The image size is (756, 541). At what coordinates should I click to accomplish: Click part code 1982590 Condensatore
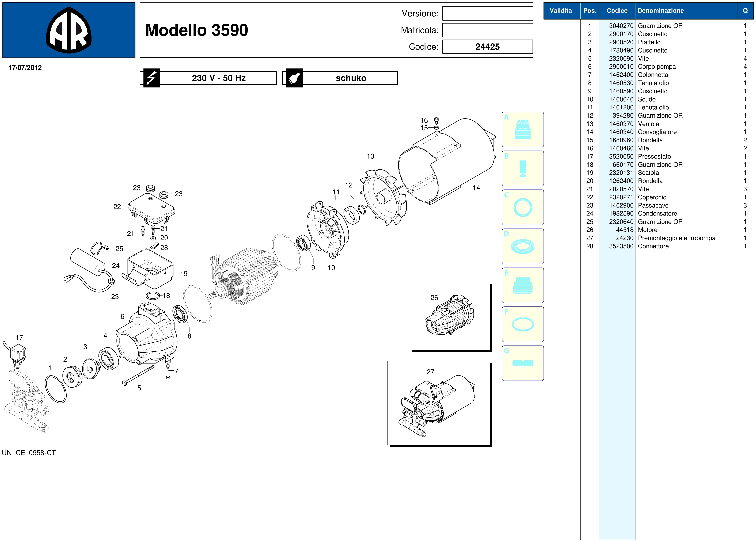pos(621,214)
